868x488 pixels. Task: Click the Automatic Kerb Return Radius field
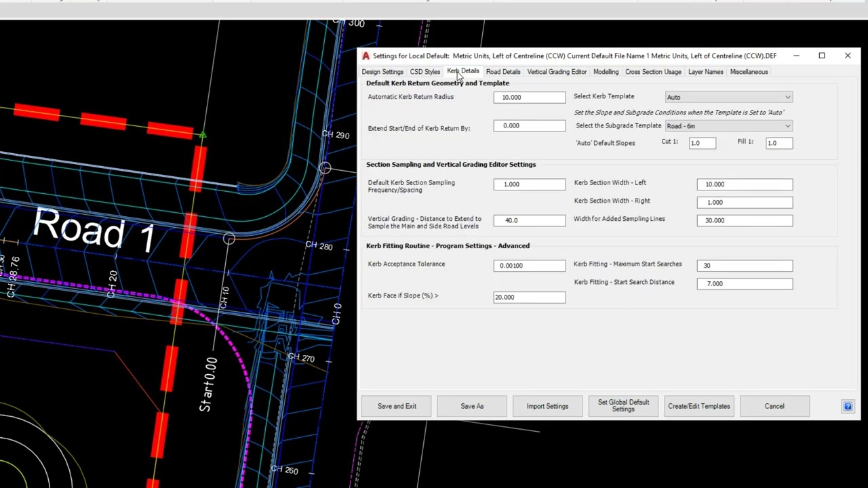click(x=530, y=98)
